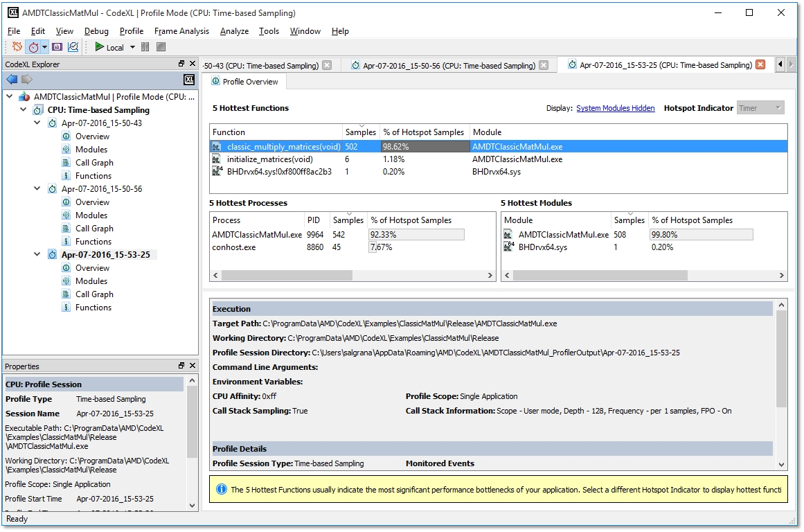Close the Apr-07-2016_15-53-25 session tab
This screenshot has width=804, height=532.
[x=760, y=64]
